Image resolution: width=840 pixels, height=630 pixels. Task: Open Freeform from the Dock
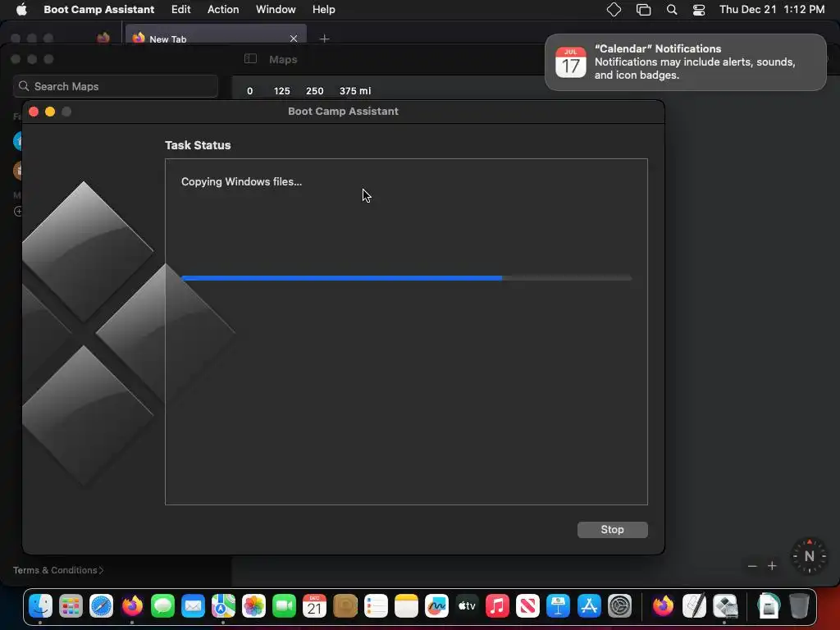pyautogui.click(x=436, y=606)
